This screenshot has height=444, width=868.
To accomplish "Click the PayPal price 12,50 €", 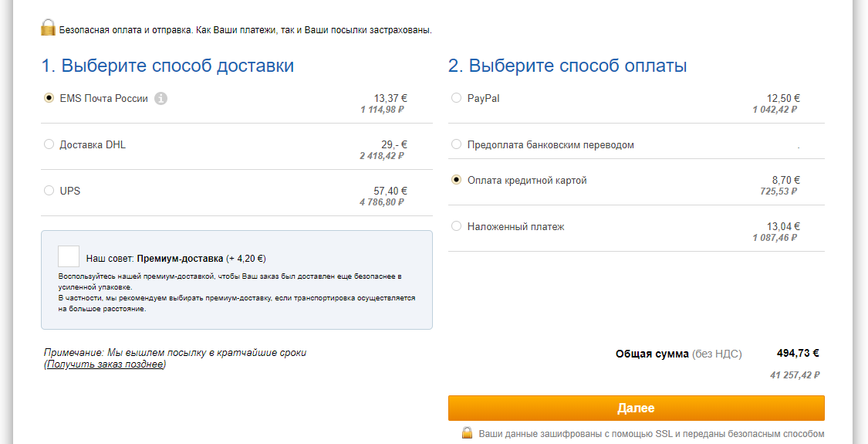I will 783,98.
